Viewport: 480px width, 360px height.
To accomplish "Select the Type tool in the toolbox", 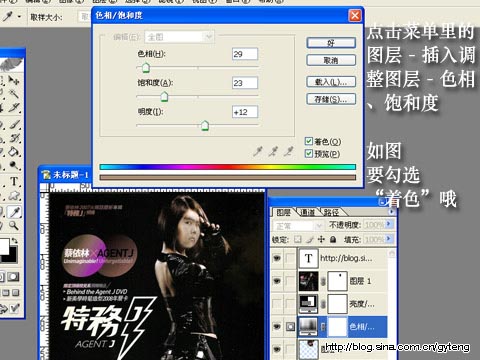I will pos(14,181).
